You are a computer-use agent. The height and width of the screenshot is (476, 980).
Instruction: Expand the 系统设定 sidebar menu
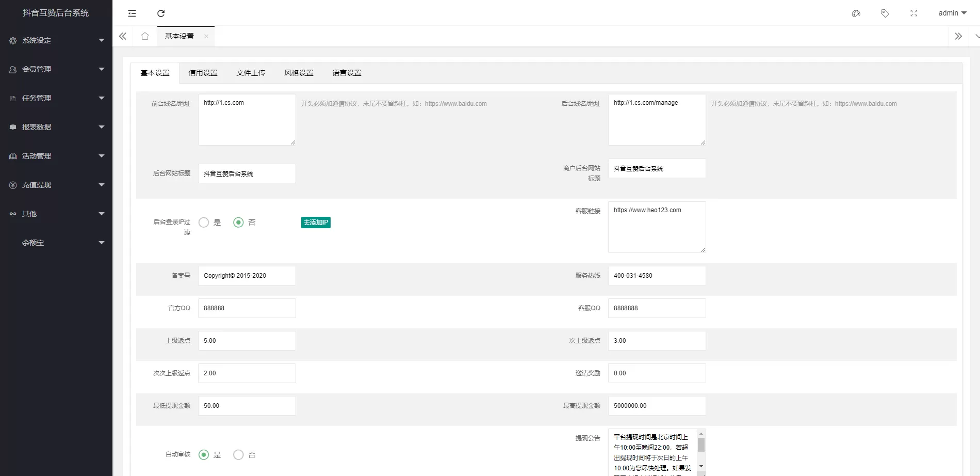[56, 40]
